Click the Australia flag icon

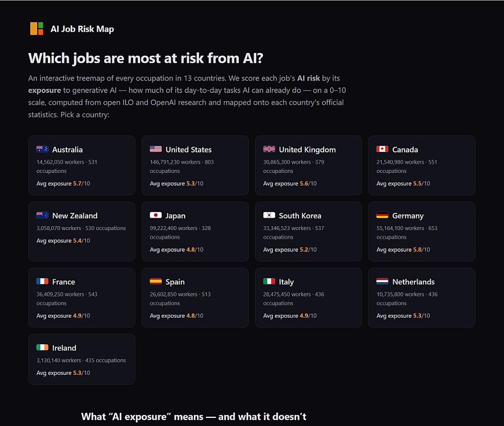click(x=43, y=149)
